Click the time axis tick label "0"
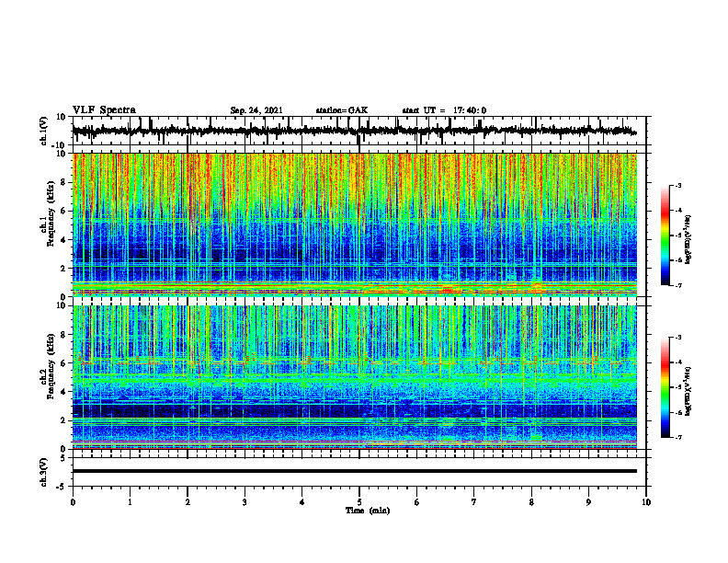Viewport: 728px width, 563px height. point(73,502)
